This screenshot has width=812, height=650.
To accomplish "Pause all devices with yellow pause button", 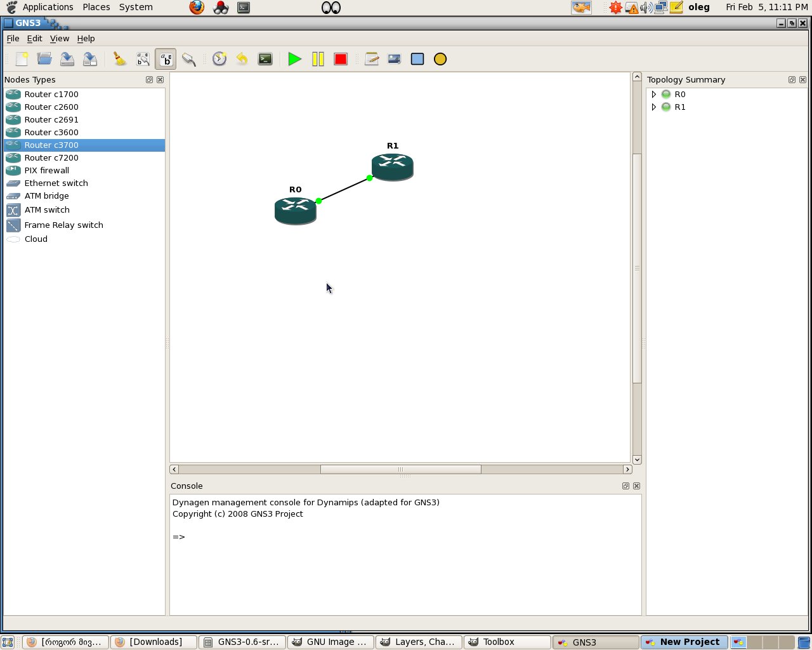I will 318,59.
